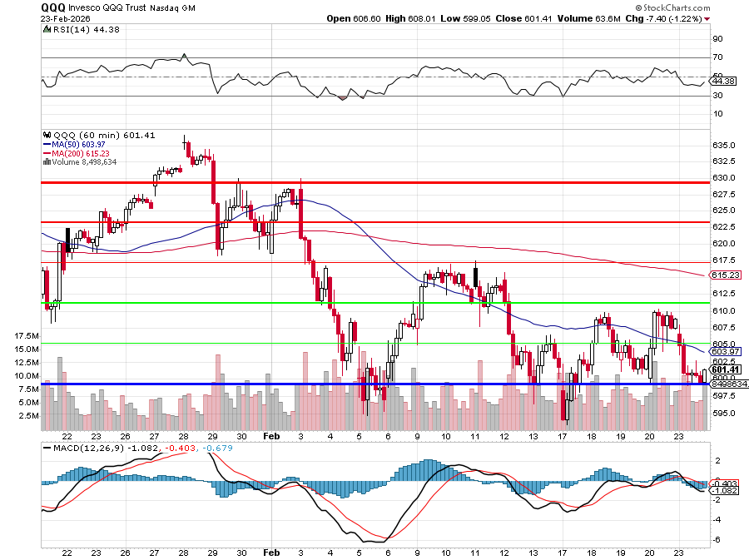This screenshot has height=560, width=749.
Task: Click the QQQ ticker symbol title
Action: point(54,7)
